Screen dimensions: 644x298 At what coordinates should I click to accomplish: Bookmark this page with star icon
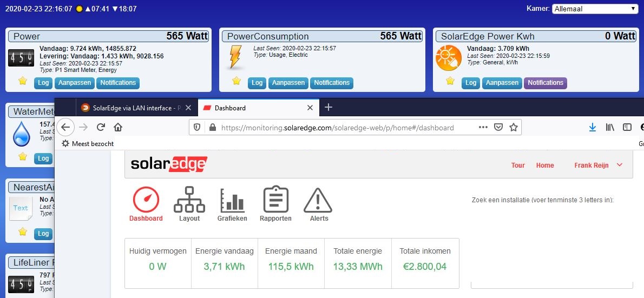point(514,127)
